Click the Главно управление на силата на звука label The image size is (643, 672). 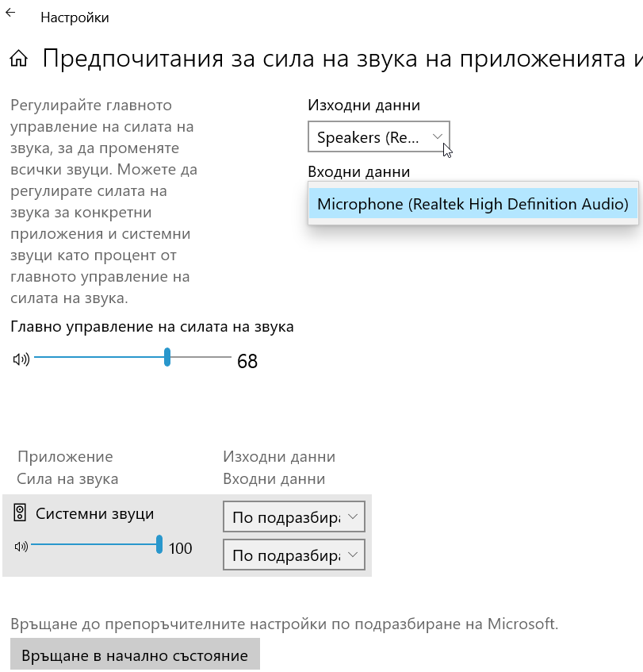tap(152, 326)
